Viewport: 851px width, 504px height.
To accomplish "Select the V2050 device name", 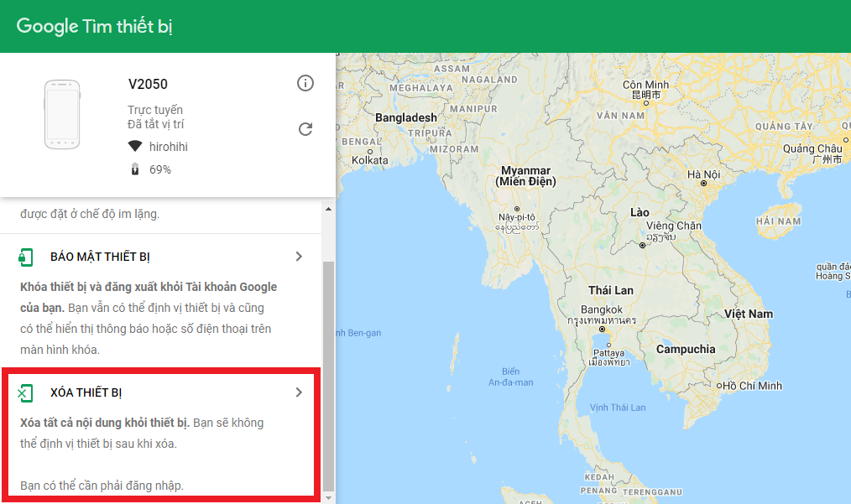I will click(x=148, y=84).
